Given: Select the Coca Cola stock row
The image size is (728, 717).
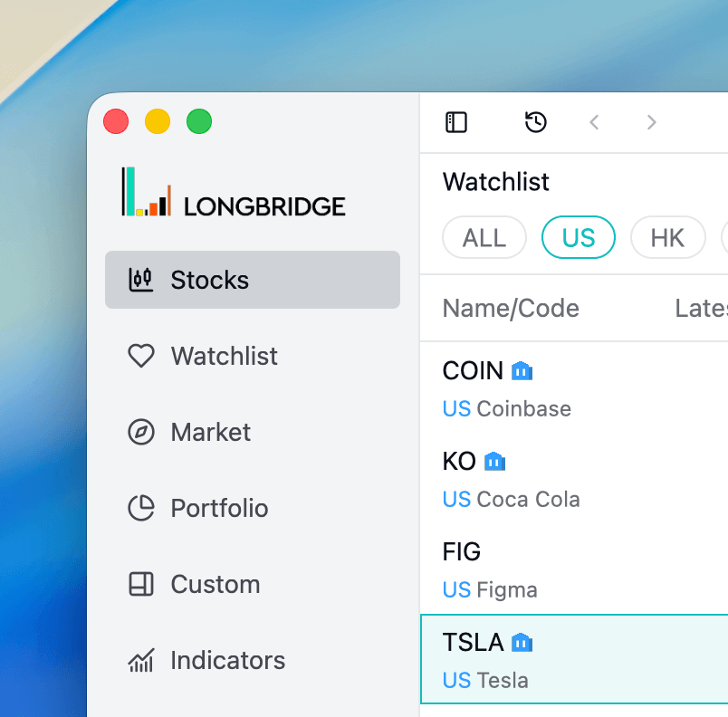Looking at the screenshot, I should tap(574, 479).
